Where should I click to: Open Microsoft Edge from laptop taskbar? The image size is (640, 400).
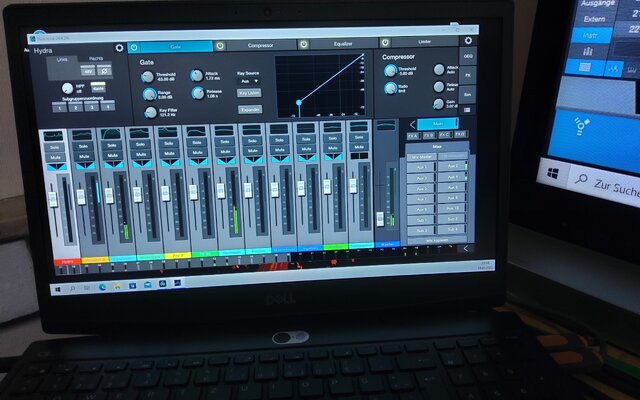click(x=102, y=287)
